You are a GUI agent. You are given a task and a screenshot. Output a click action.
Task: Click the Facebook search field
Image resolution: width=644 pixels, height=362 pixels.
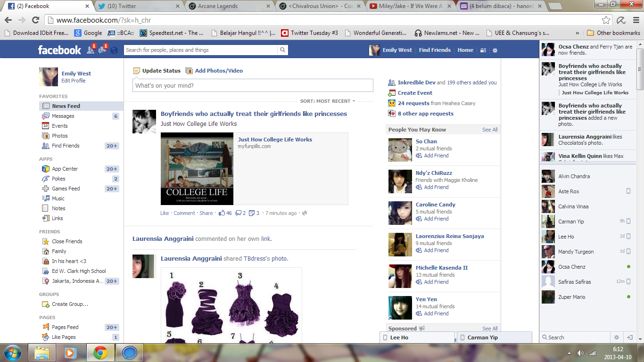200,50
